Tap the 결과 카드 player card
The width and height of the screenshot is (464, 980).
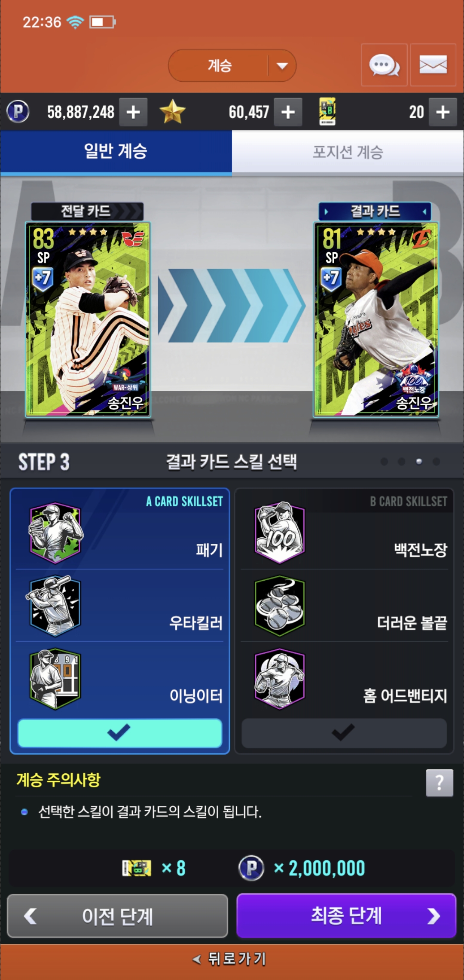376,319
